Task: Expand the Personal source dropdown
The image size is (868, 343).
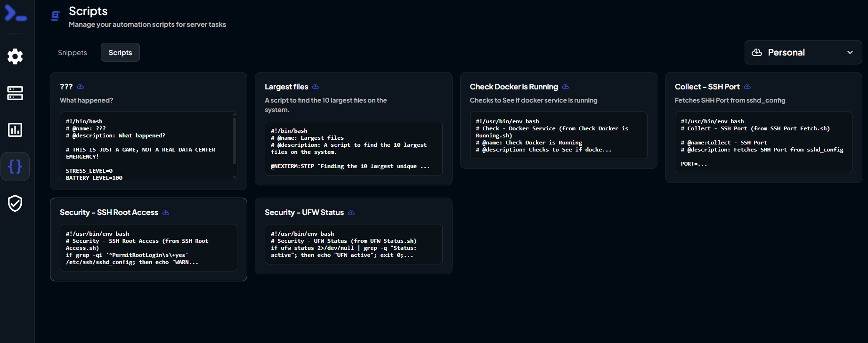Action: coord(803,52)
